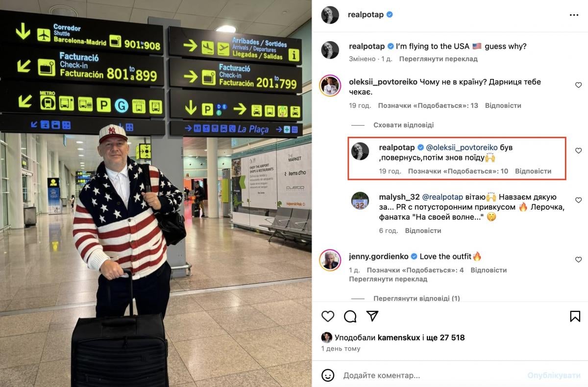Reply to oleksii_povtoreiko's comment via "Відповісти"

(503, 105)
